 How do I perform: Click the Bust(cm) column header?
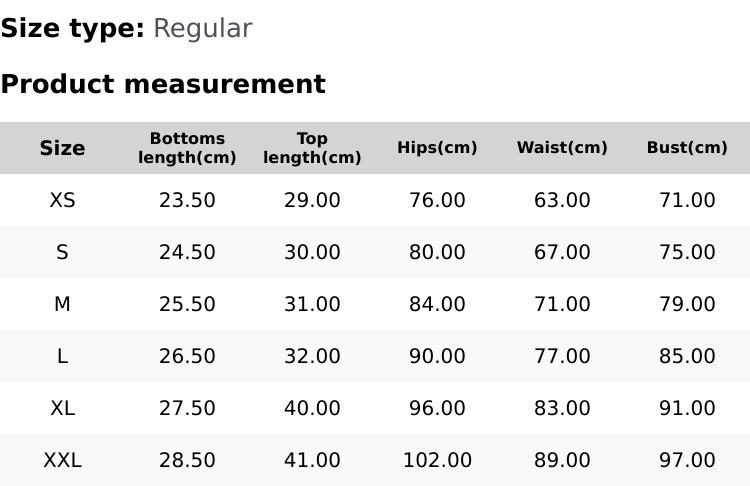(x=687, y=148)
